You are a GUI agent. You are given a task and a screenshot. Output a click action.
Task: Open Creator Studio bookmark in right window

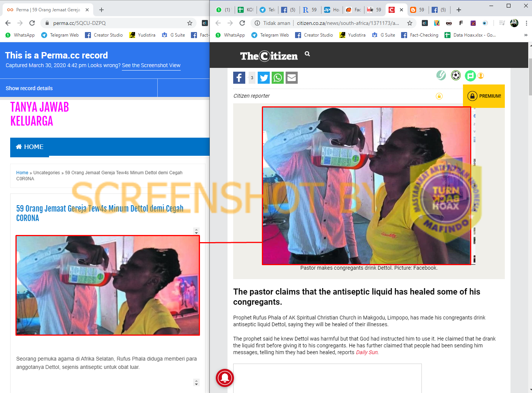[x=314, y=35]
